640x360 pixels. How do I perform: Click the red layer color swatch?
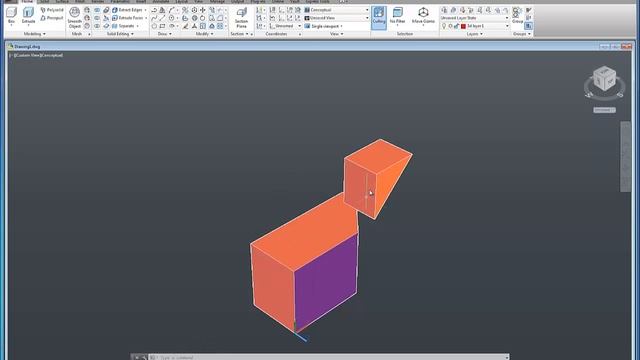(463, 26)
